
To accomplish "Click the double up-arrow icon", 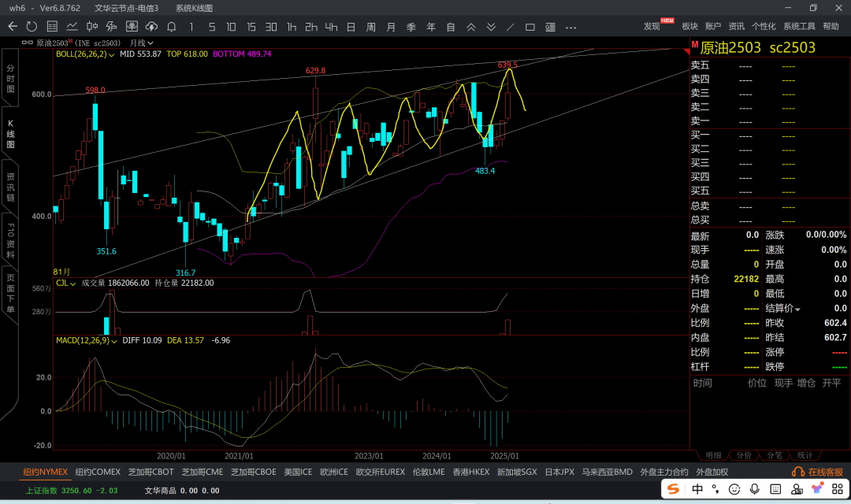I will pos(471,27).
